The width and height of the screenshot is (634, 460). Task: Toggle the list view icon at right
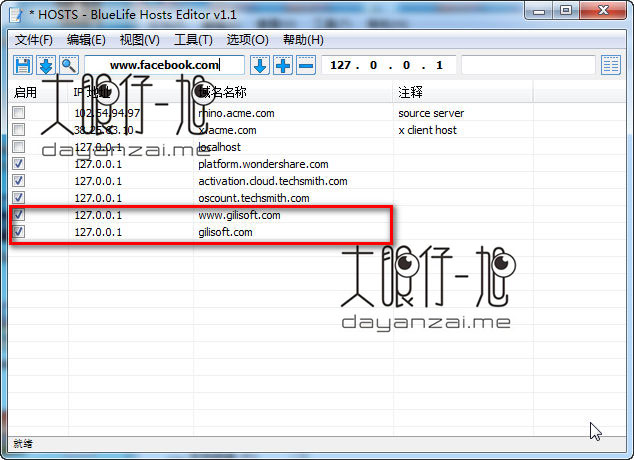click(611, 65)
